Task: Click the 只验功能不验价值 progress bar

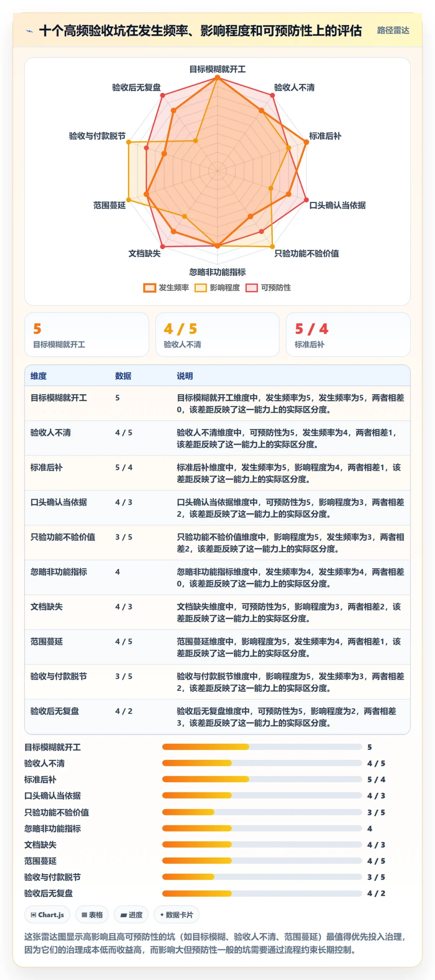Action: [262, 812]
